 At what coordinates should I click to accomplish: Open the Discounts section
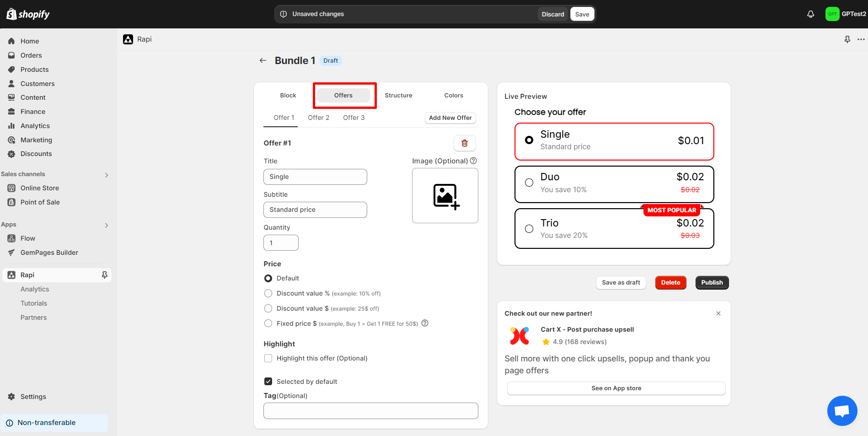click(36, 154)
